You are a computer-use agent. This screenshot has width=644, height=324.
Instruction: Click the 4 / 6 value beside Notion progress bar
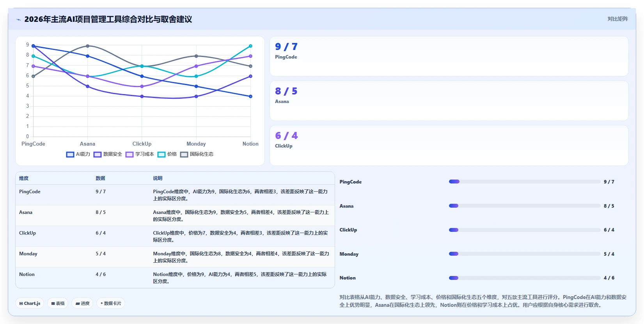[x=609, y=278]
